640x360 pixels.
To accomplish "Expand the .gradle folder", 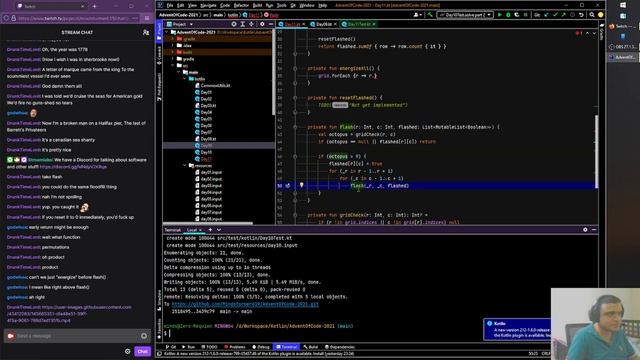I will (x=173, y=39).
